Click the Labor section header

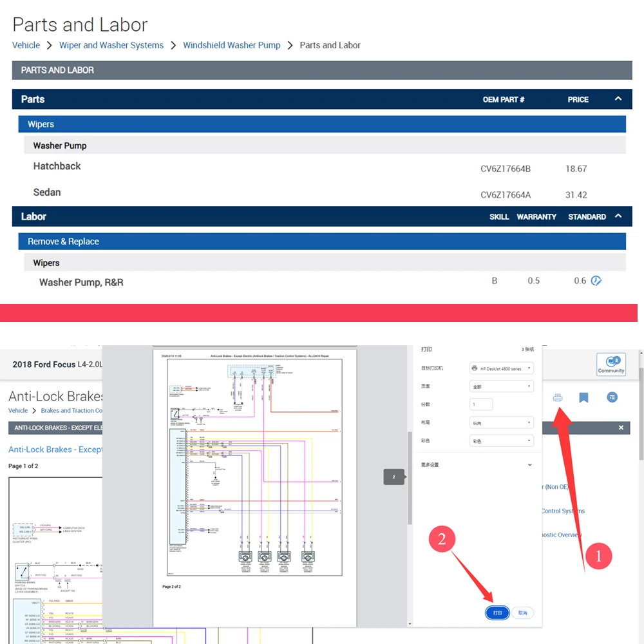tap(322, 216)
